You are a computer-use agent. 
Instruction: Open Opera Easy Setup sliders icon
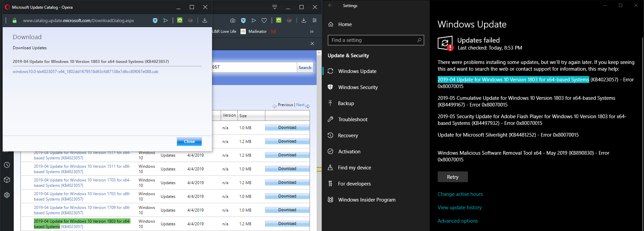pos(315,20)
